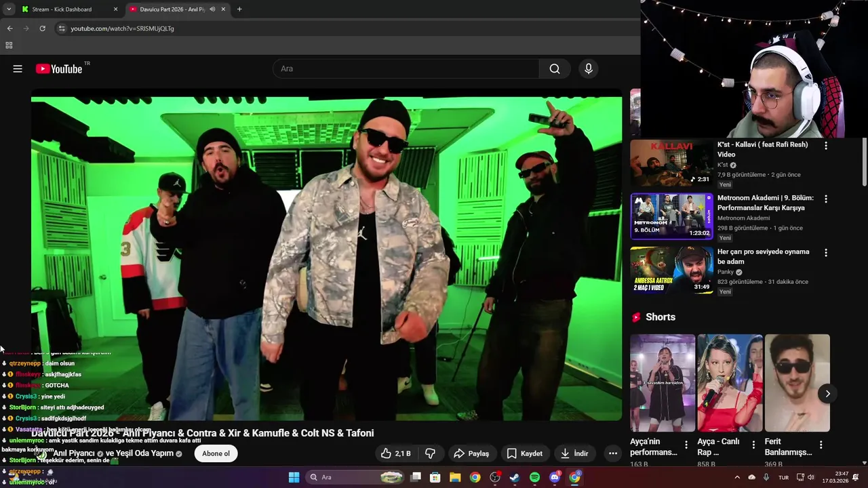The height and width of the screenshot is (488, 868).
Task: Open the clock showing 23:47
Action: click(835, 477)
